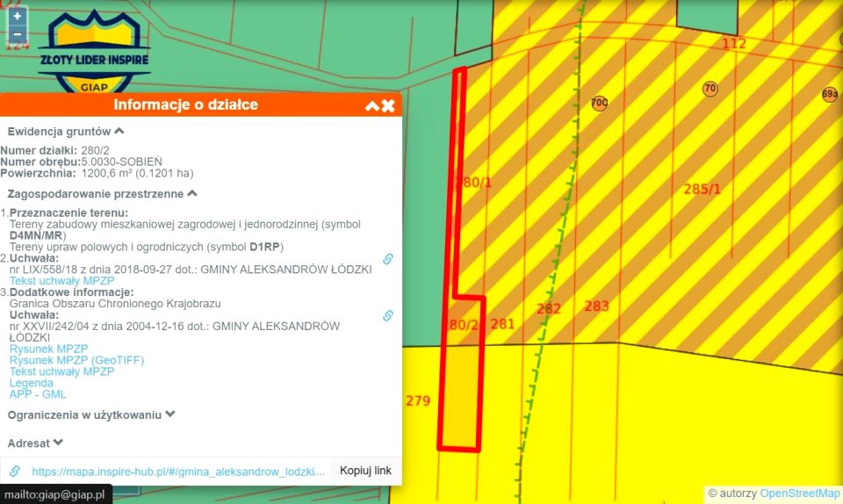
Task: Click the OpenStreetMap attribution link
Action: click(799, 493)
